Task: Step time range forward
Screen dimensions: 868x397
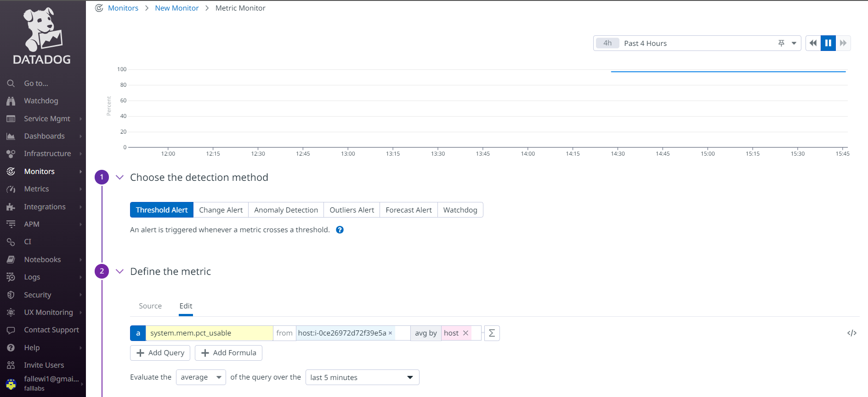Action: point(843,43)
